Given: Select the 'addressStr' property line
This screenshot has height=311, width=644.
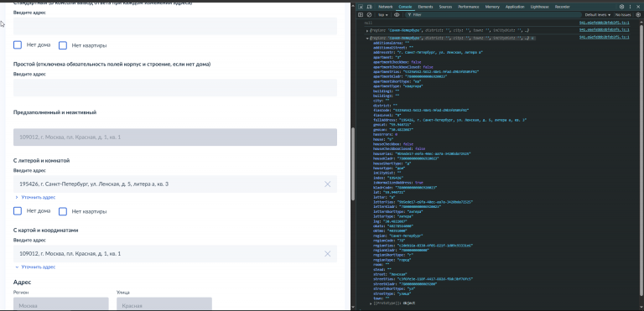Looking at the screenshot, I should tap(428, 53).
